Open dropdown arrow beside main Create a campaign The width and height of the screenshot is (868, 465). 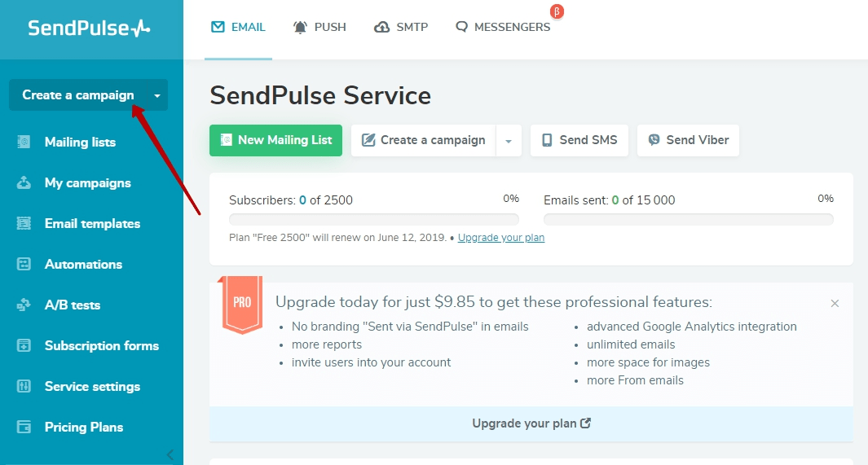tap(509, 141)
